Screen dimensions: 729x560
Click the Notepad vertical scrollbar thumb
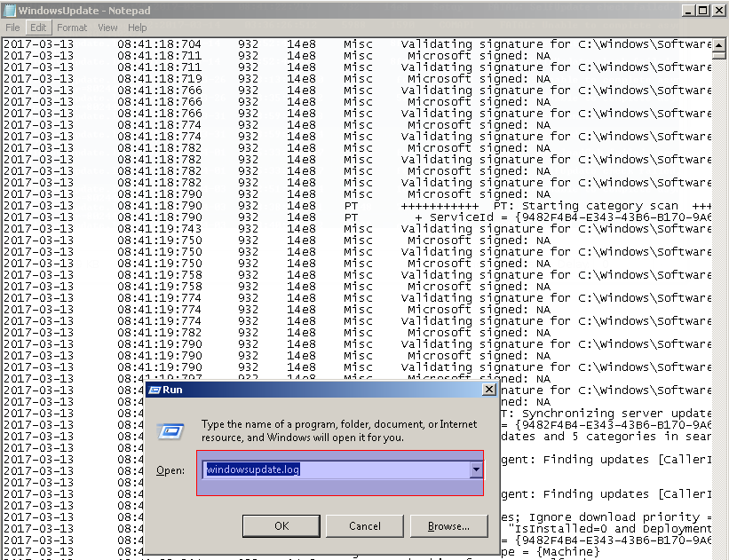[718, 55]
